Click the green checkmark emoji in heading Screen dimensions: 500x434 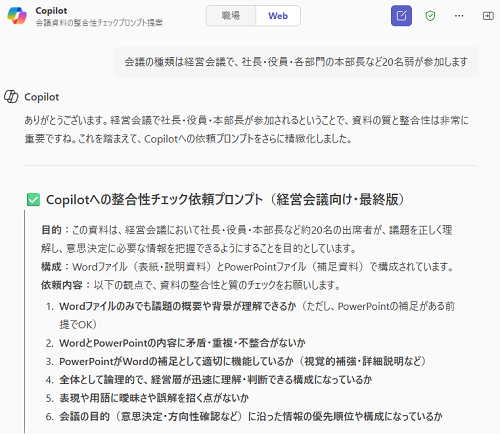[33, 200]
